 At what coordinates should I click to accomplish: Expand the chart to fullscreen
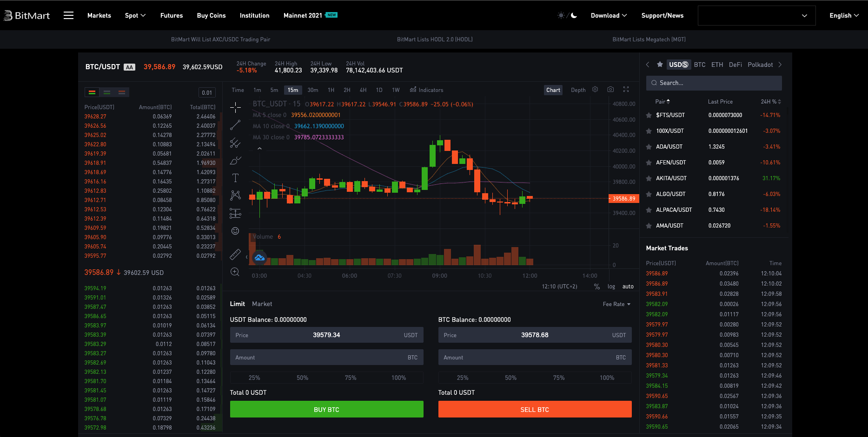tap(626, 89)
